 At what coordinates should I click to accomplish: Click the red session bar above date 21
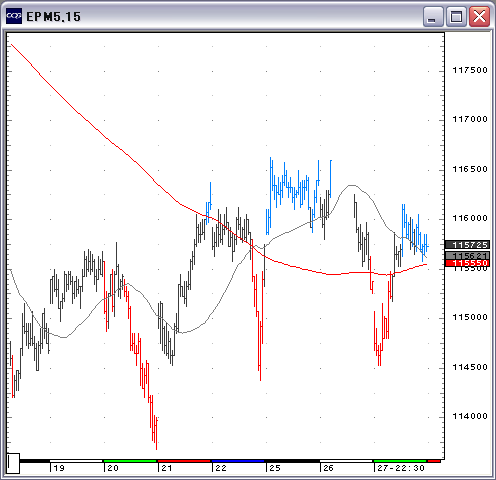coord(184,461)
